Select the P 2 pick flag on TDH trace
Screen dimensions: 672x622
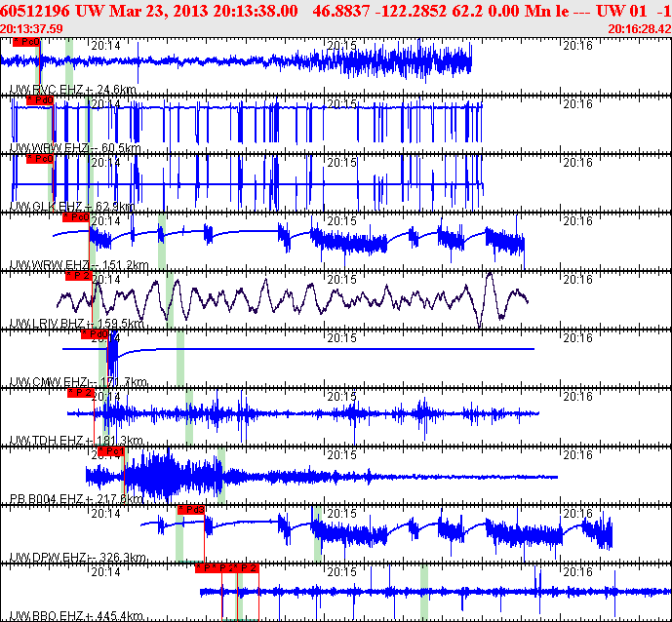click(81, 393)
